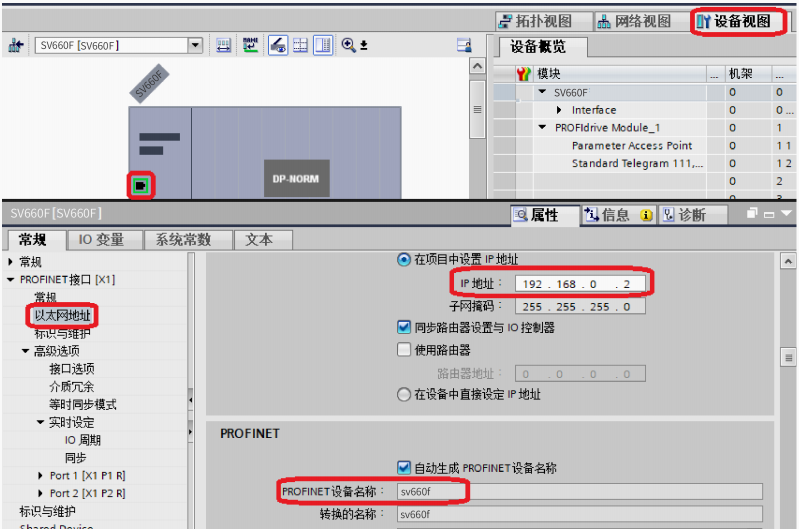Open the 诊断 inspector tab
The height and width of the screenshot is (529, 799).
pos(693,215)
